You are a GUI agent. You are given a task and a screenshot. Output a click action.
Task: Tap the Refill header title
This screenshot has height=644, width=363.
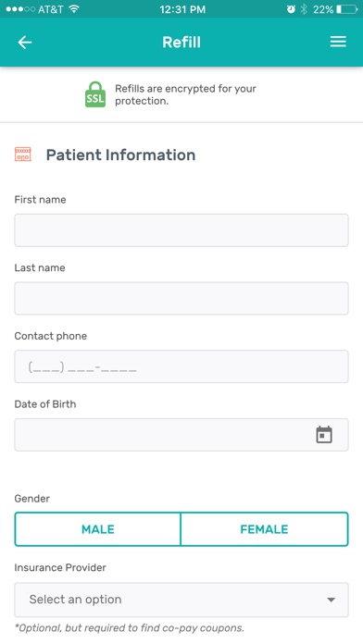tap(181, 43)
